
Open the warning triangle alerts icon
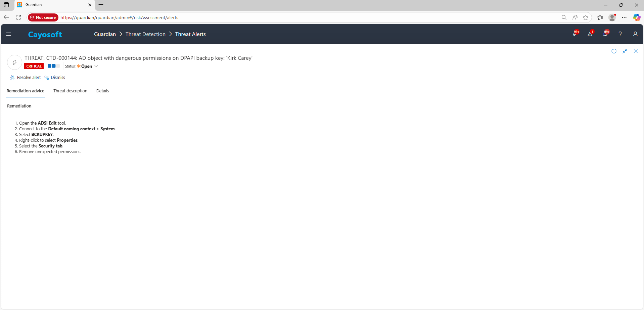coord(590,34)
